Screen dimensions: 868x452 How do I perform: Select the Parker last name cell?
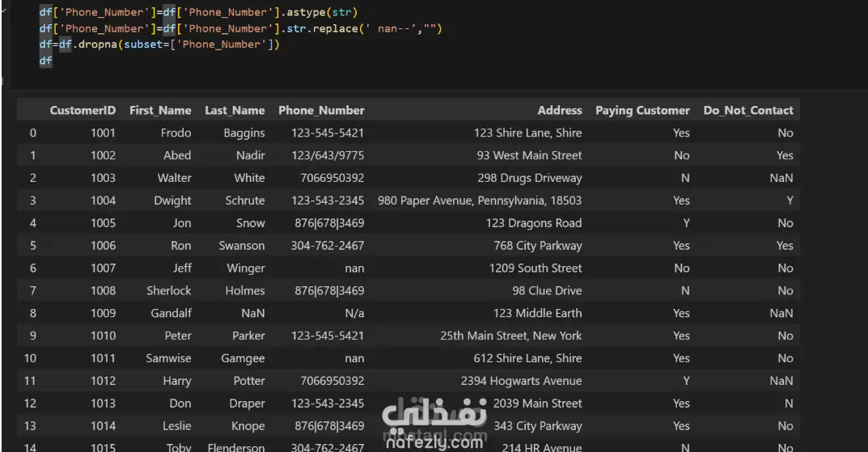pyautogui.click(x=248, y=336)
